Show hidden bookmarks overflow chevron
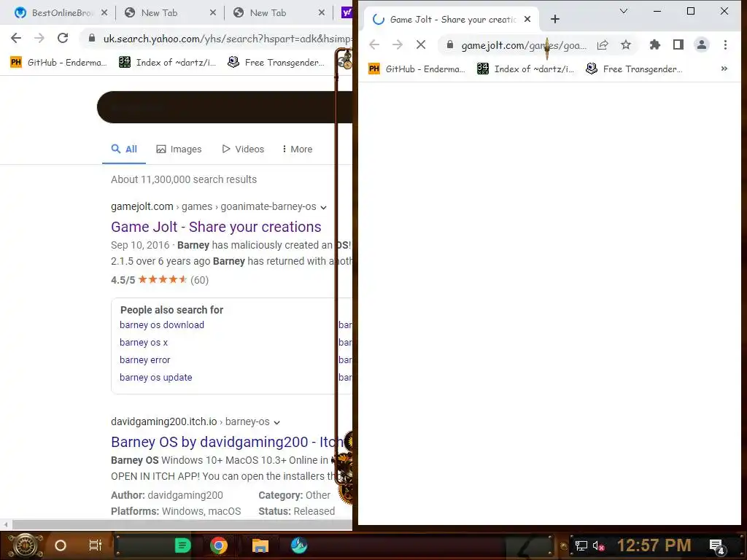 click(x=724, y=69)
